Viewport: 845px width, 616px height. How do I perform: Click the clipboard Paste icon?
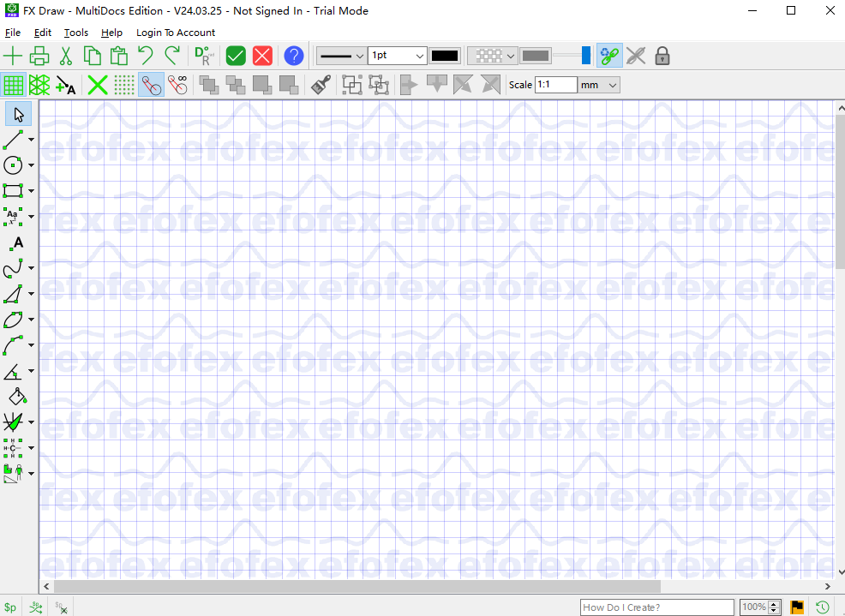pos(118,56)
